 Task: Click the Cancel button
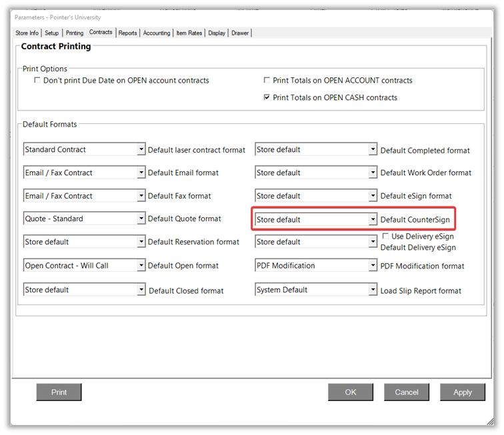(x=406, y=392)
